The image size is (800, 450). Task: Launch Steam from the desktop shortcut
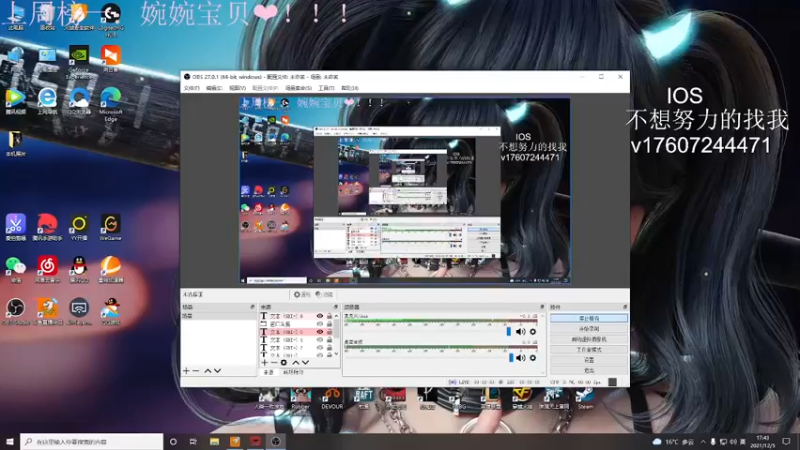585,398
